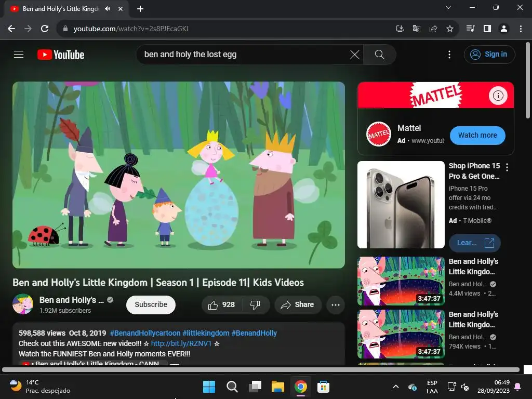The image size is (532, 399).
Task: Open options for the iPhone 15 ad
Action: point(507,167)
